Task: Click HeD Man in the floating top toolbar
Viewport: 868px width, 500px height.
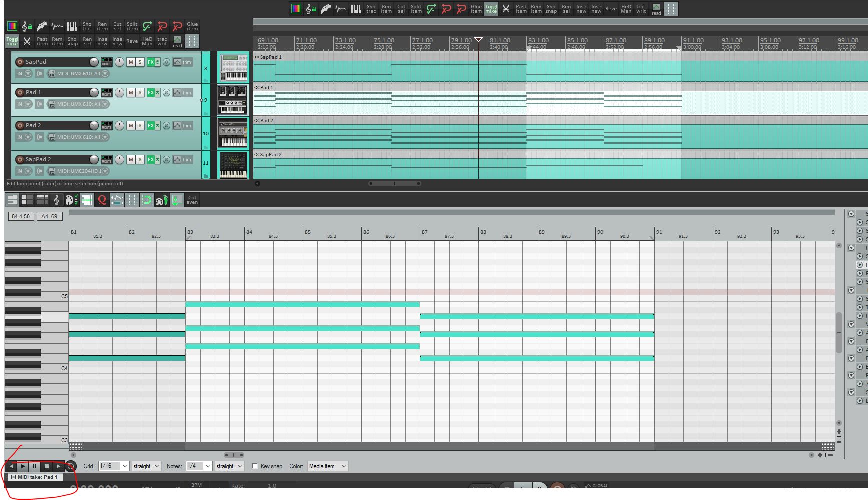Action: click(626, 9)
